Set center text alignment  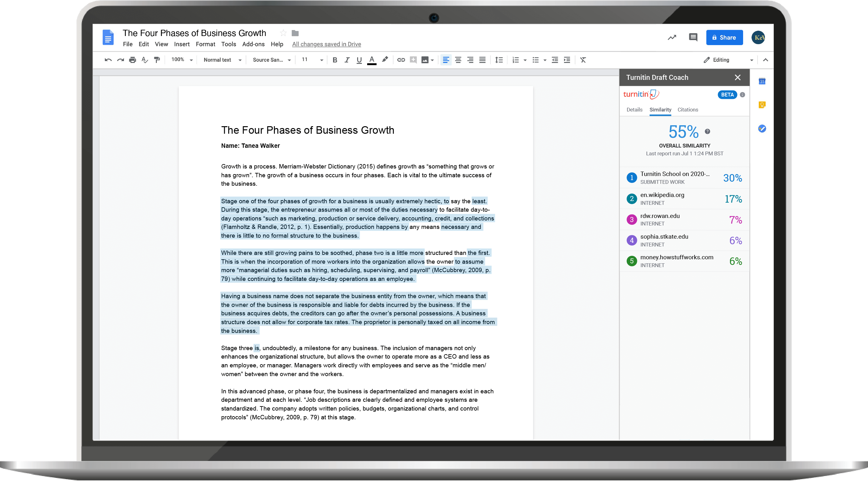458,60
